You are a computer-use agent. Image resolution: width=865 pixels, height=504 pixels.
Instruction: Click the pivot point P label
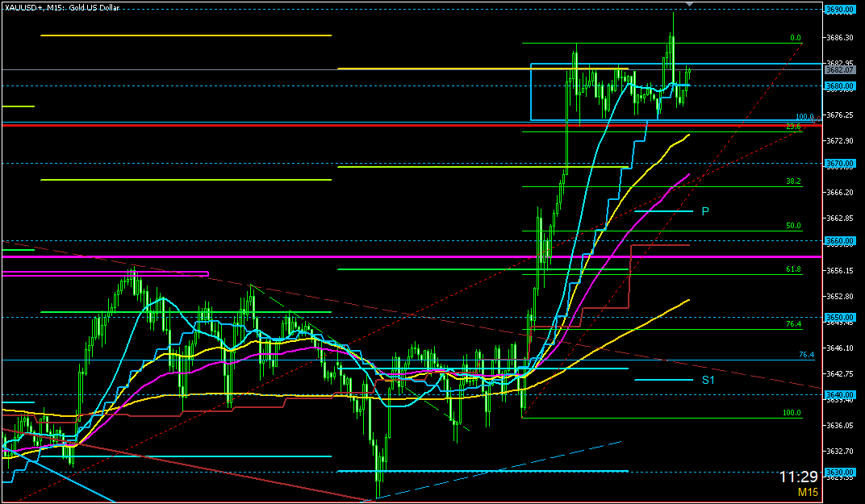704,211
